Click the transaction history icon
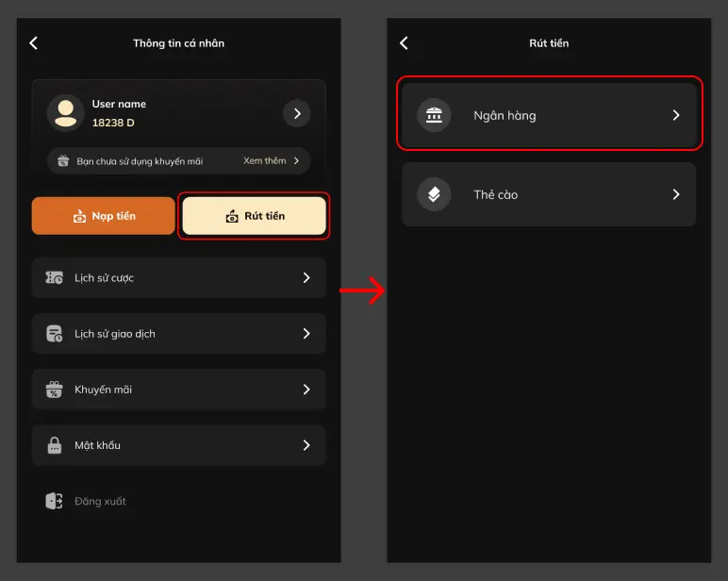728x581 pixels. click(55, 334)
